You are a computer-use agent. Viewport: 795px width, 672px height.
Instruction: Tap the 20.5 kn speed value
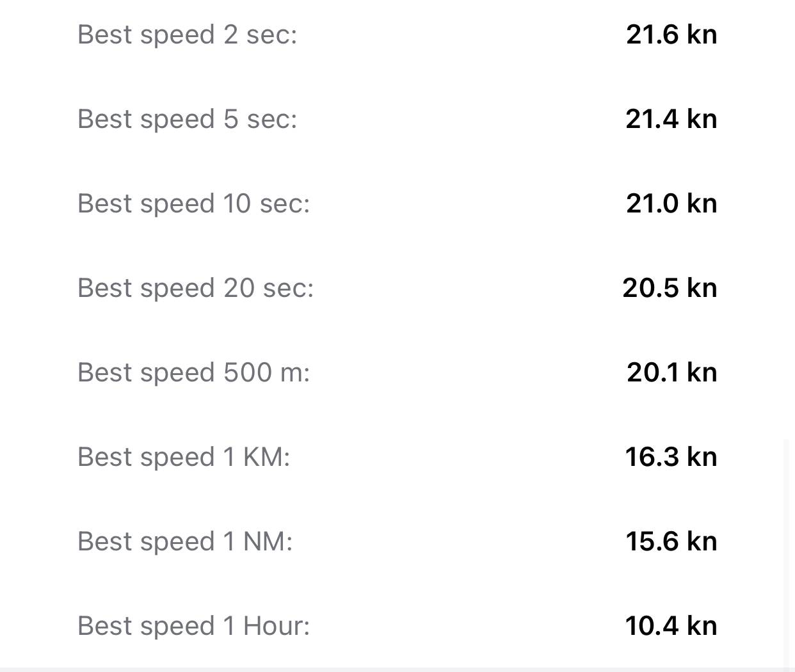pyautogui.click(x=670, y=288)
